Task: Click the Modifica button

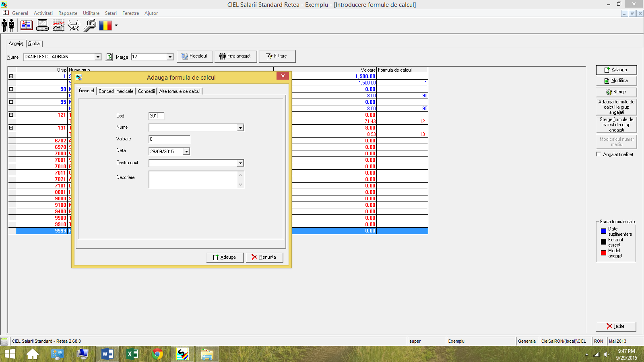Action: pyautogui.click(x=616, y=81)
